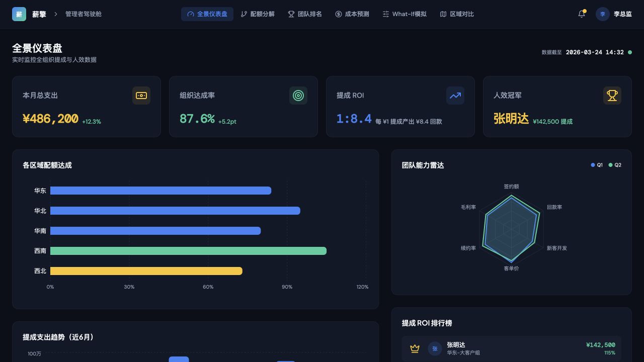Open the What-If模拟 tab

pyautogui.click(x=405, y=14)
